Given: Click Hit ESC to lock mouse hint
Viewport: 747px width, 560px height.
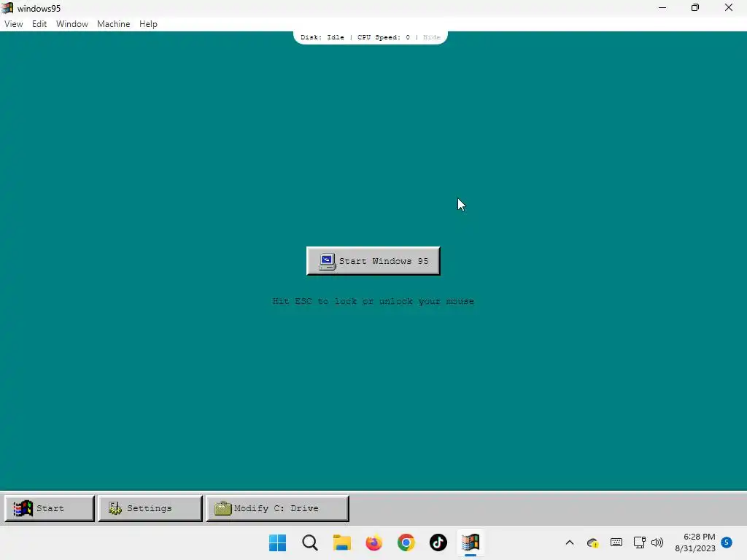Looking at the screenshot, I should pyautogui.click(x=373, y=301).
